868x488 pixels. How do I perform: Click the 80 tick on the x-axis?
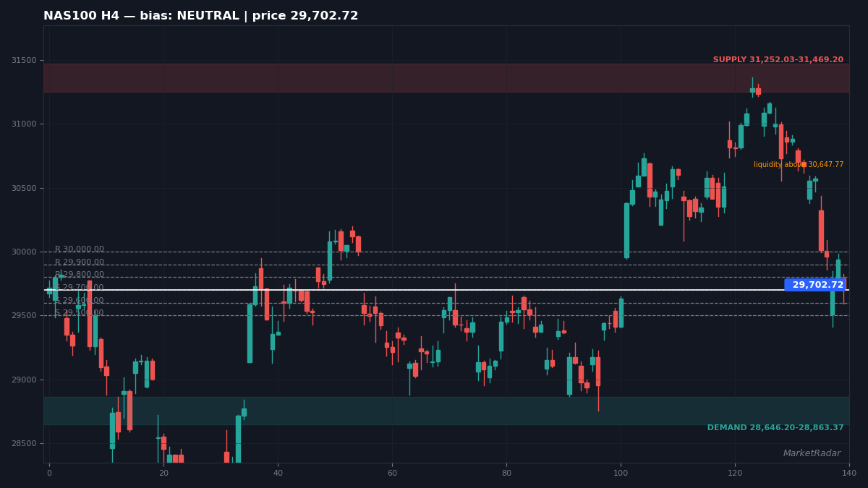(x=506, y=473)
